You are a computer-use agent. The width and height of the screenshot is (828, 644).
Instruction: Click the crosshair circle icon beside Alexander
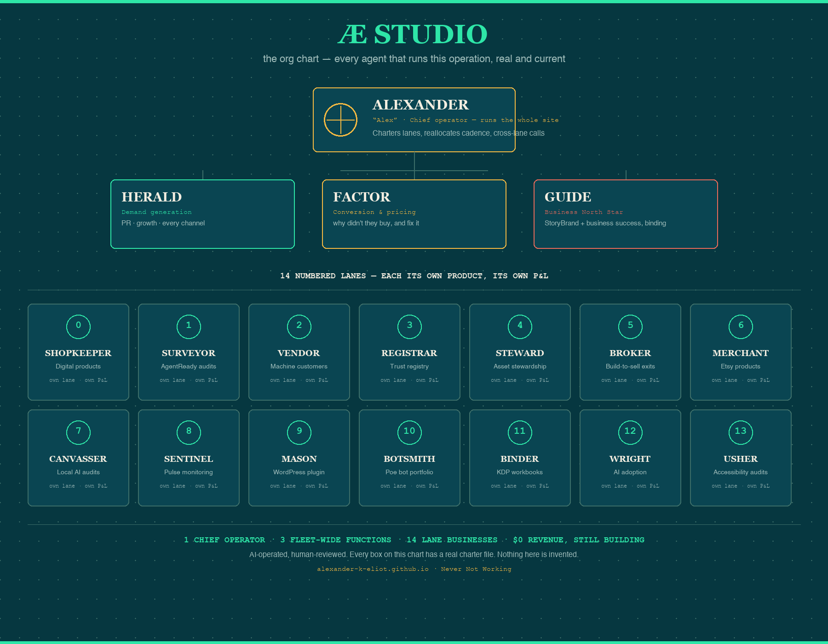point(340,120)
